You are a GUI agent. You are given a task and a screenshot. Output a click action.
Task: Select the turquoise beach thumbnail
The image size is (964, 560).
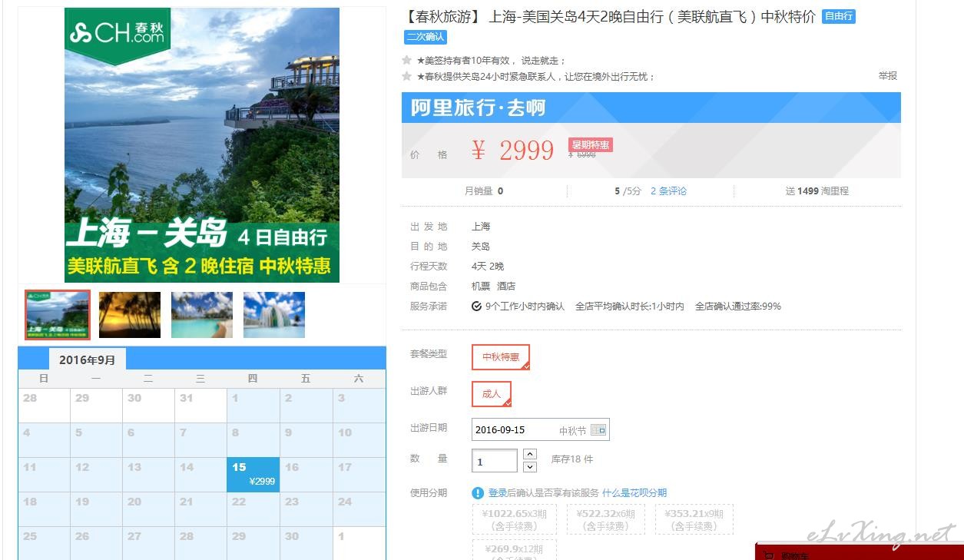(202, 315)
